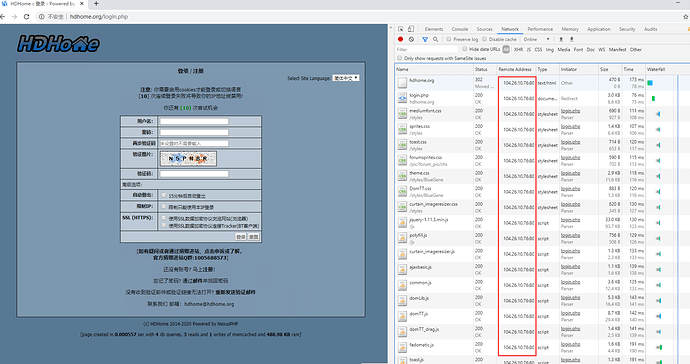Toggle the network filter funnel icon

pos(425,39)
